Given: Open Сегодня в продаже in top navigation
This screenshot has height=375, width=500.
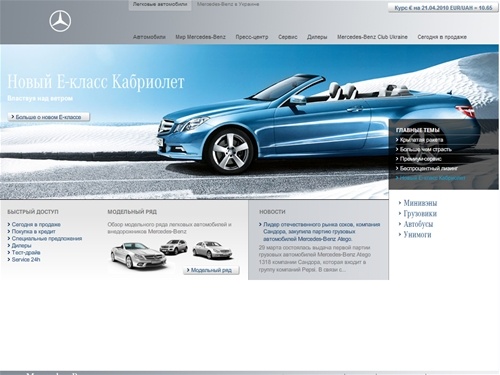Looking at the screenshot, I should point(442,37).
